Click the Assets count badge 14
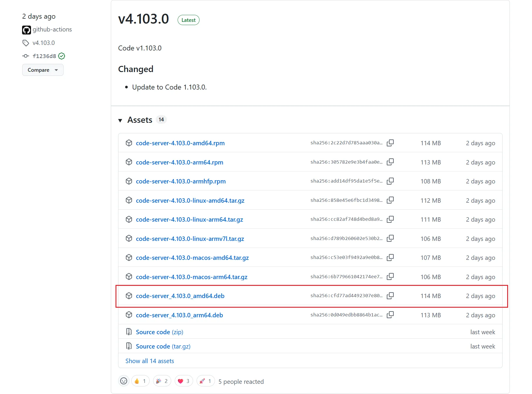This screenshot has width=532, height=394. [161, 120]
